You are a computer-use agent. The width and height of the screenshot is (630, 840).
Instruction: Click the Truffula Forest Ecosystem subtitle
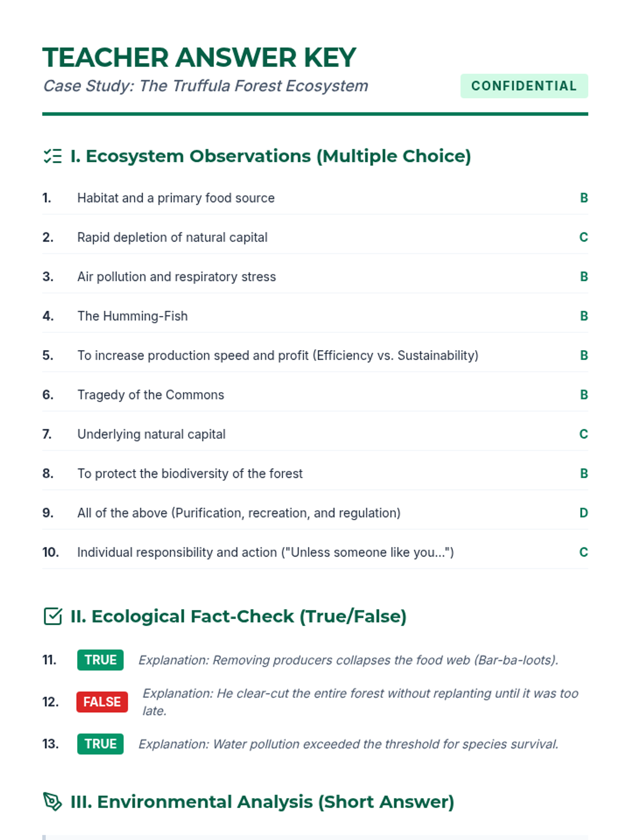click(x=205, y=86)
